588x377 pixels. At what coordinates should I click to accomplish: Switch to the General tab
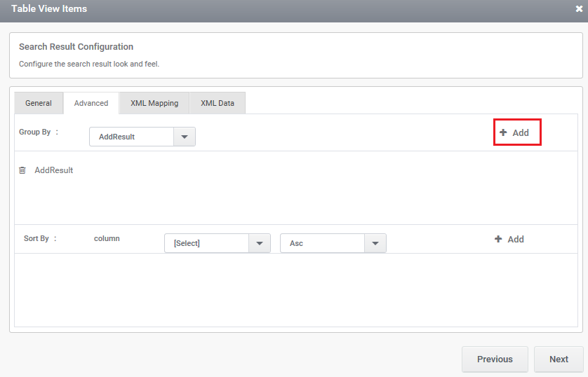[x=39, y=103]
